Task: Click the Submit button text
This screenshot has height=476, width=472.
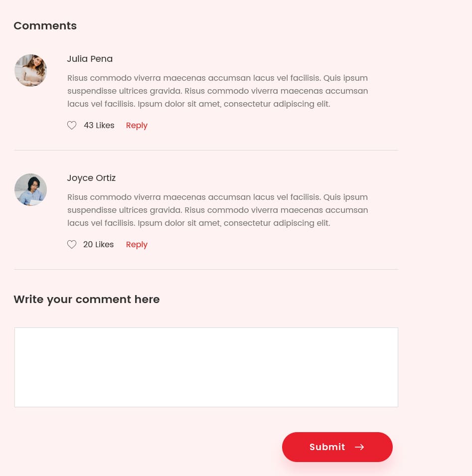Action: coord(327,447)
